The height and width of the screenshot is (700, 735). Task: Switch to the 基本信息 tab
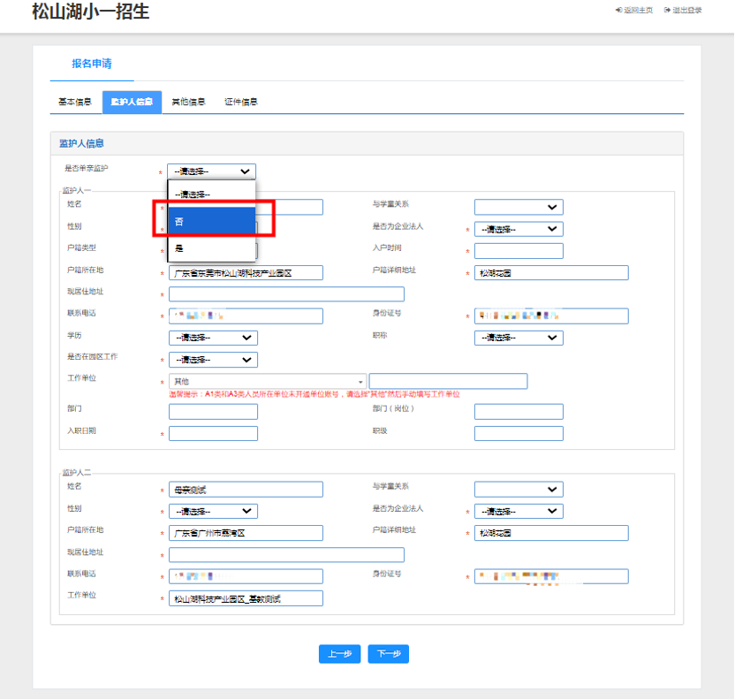(x=75, y=103)
